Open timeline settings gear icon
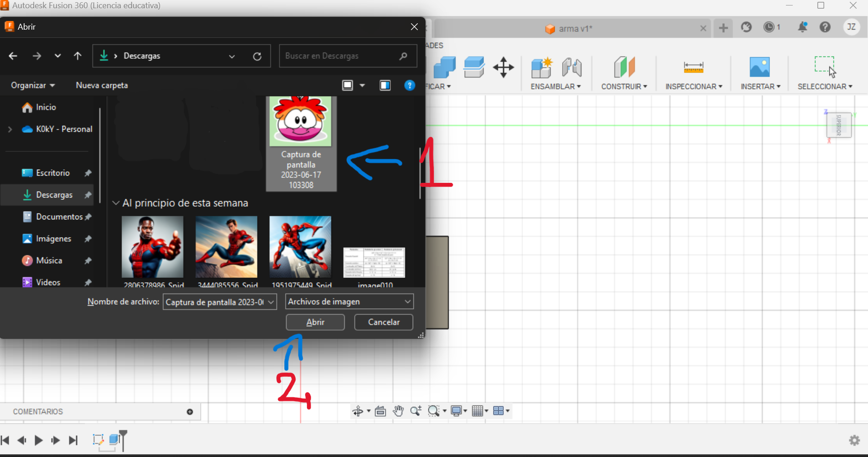 click(854, 440)
